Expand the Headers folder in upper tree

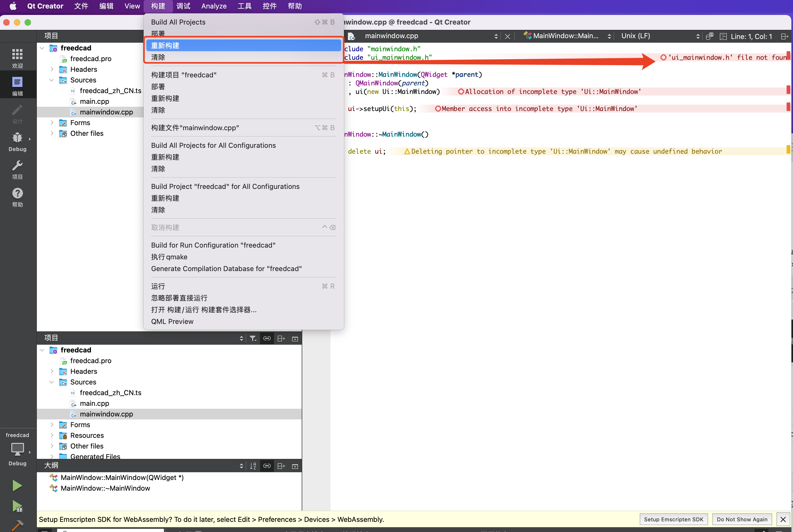pyautogui.click(x=52, y=69)
